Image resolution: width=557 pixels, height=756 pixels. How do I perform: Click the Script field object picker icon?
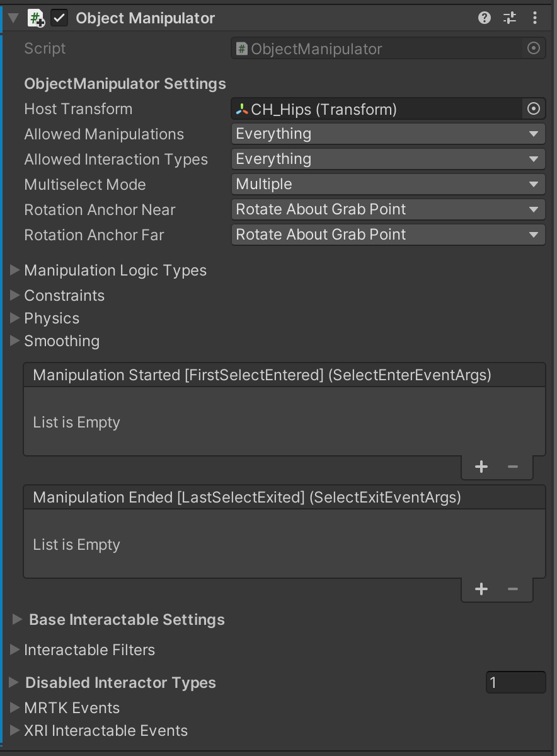[x=533, y=49]
